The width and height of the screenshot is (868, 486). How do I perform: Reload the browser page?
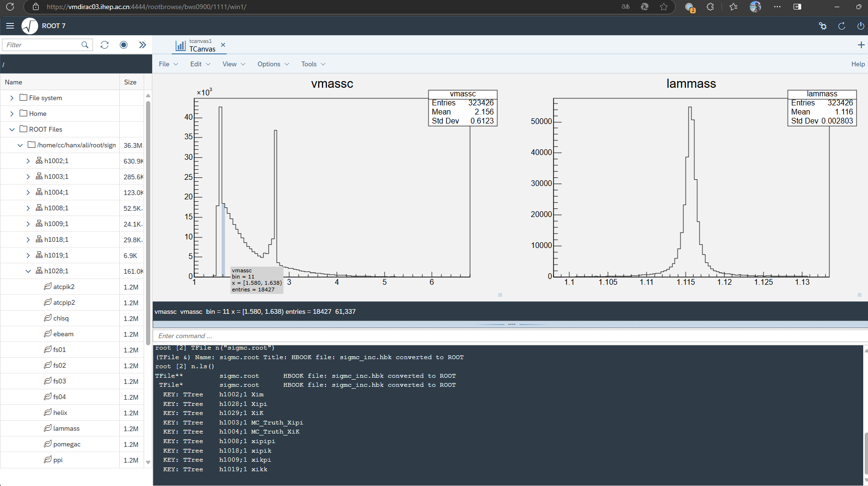tap(10, 7)
